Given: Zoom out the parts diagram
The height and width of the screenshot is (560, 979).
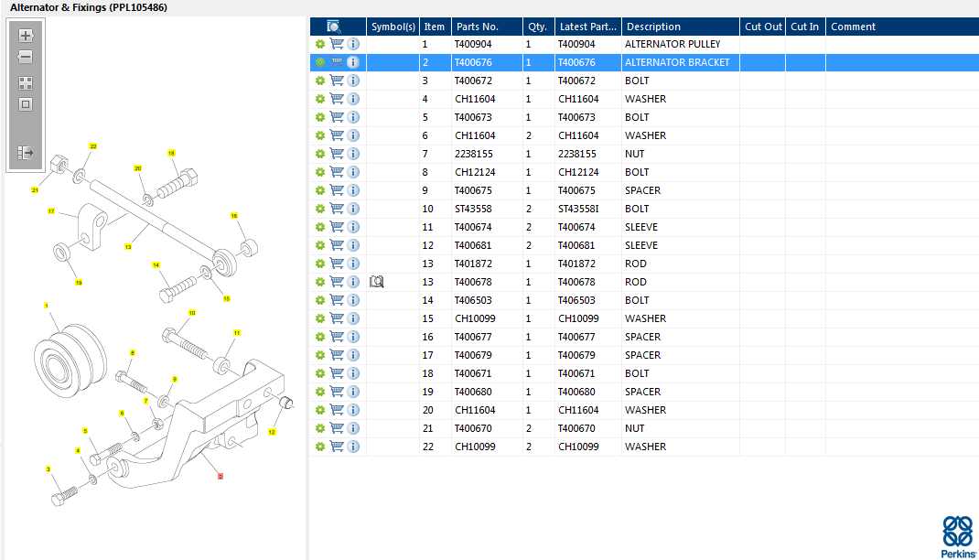Looking at the screenshot, I should tap(26, 58).
